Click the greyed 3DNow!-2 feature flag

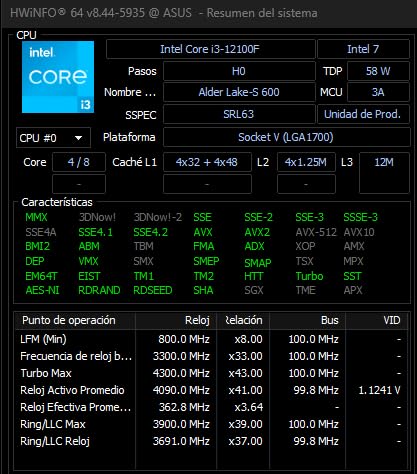point(158,217)
